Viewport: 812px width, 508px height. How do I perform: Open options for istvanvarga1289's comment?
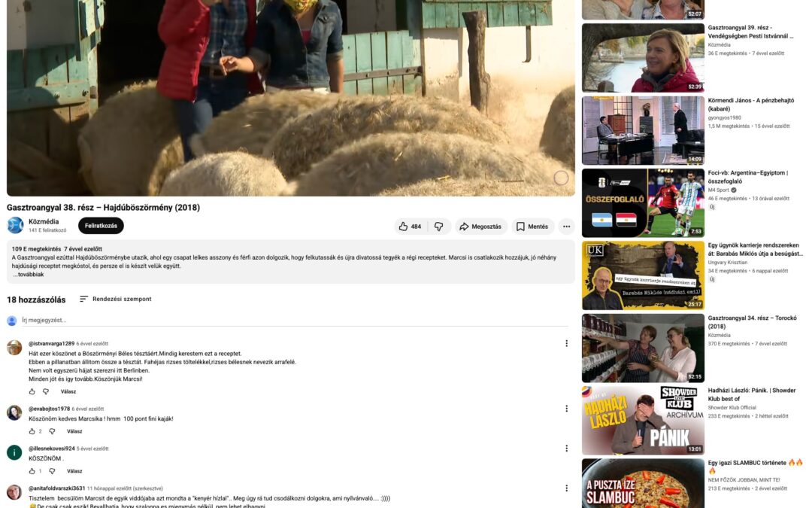[x=567, y=343]
